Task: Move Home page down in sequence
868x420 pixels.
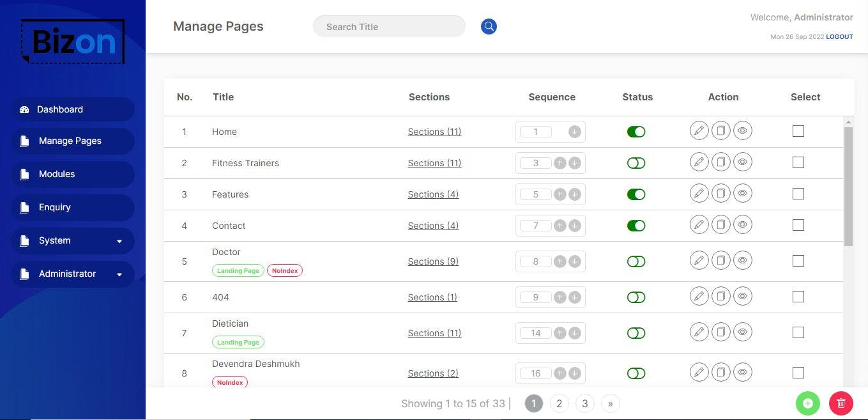Action: pyautogui.click(x=574, y=132)
